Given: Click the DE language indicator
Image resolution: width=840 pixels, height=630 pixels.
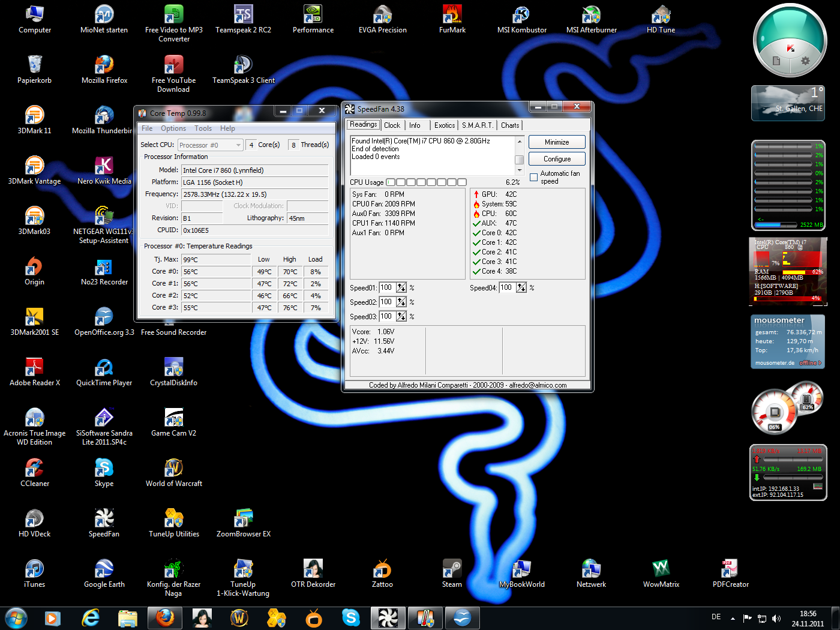Looking at the screenshot, I should (716, 617).
